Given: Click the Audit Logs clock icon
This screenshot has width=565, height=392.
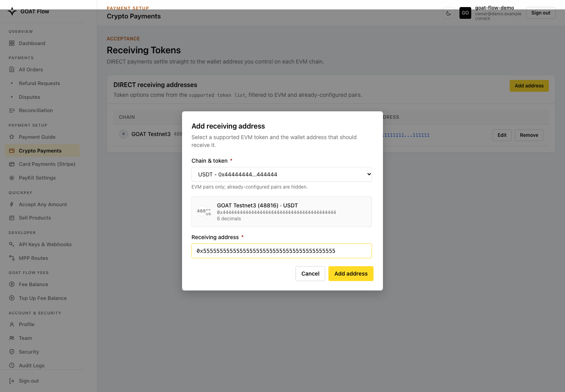Looking at the screenshot, I should click(x=12, y=366).
